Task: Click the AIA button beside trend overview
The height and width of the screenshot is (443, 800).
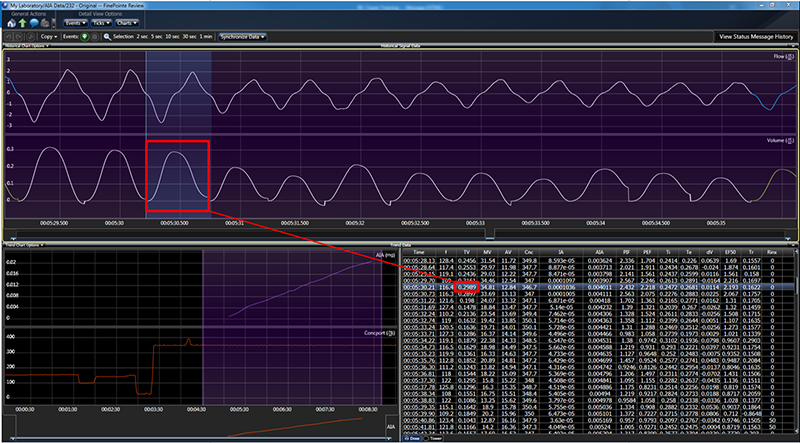Action: click(390, 425)
